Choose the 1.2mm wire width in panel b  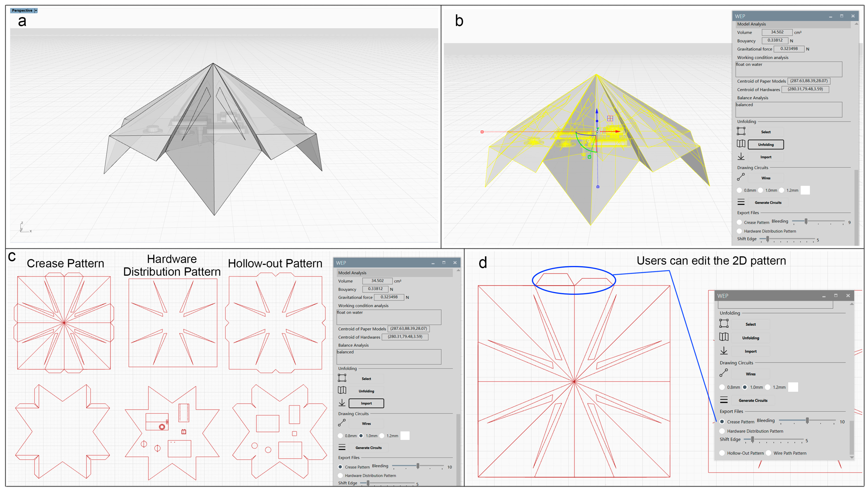(781, 190)
